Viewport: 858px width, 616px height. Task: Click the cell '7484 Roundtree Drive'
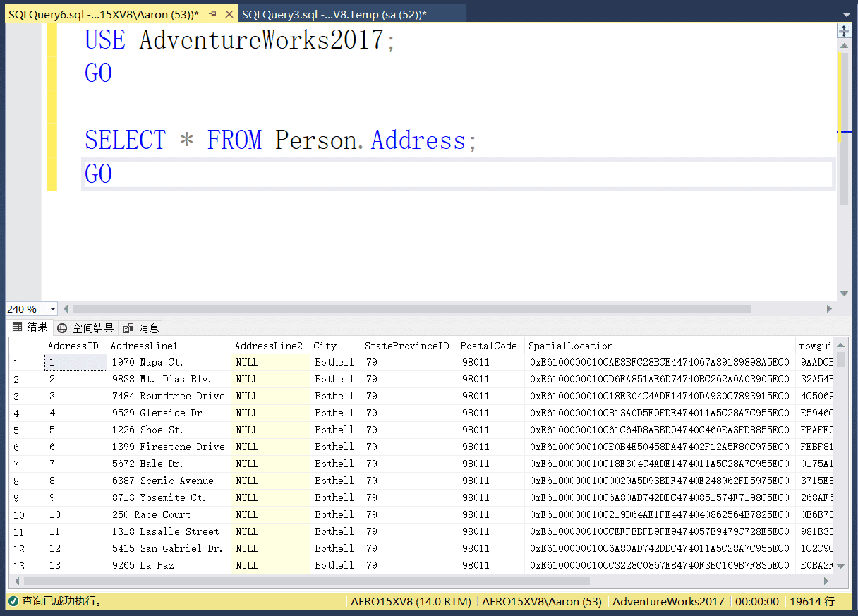click(169, 396)
